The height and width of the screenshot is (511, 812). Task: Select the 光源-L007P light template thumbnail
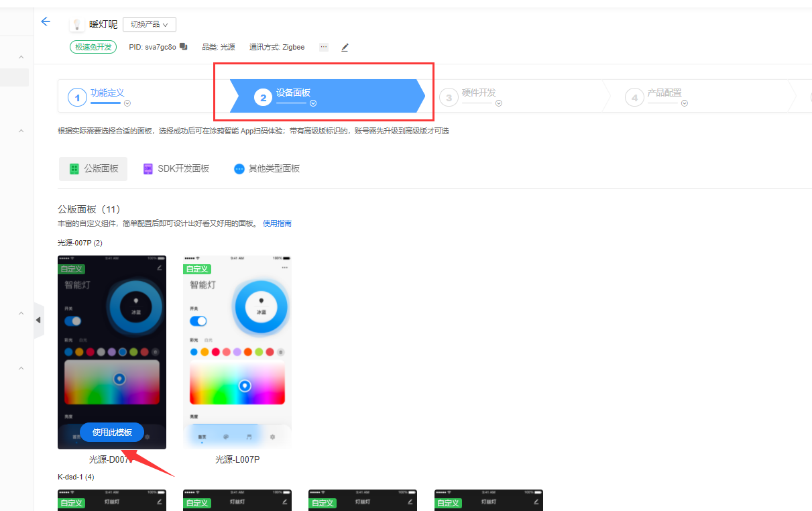pyautogui.click(x=237, y=352)
